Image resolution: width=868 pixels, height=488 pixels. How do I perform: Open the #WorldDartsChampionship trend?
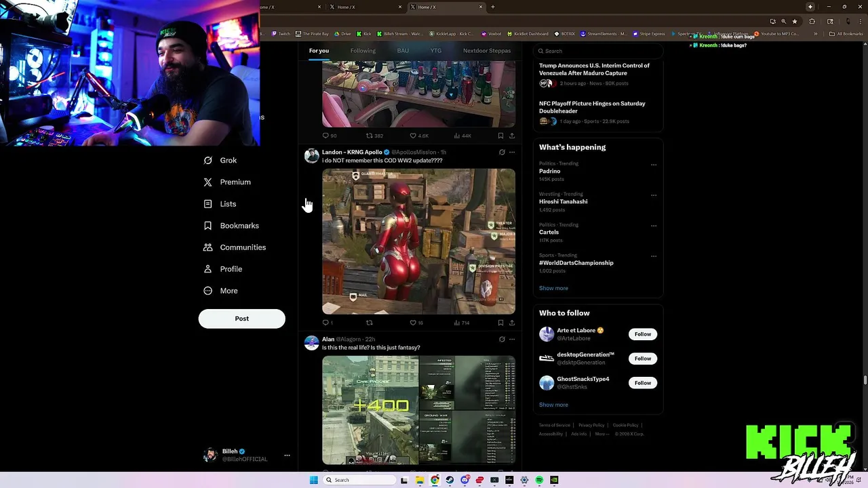pyautogui.click(x=576, y=263)
